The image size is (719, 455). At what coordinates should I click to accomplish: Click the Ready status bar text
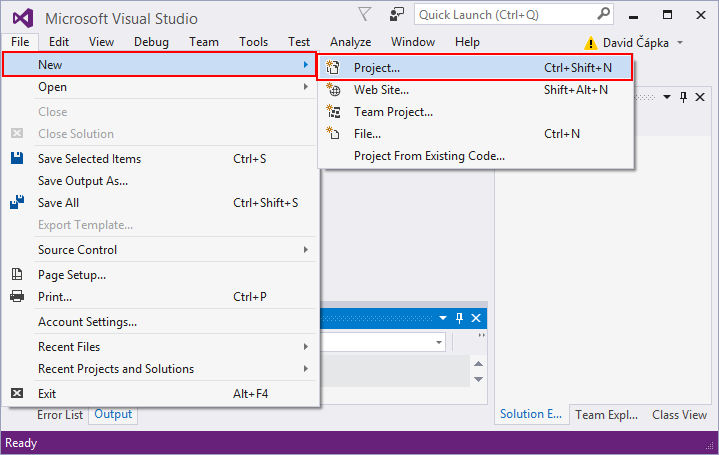pyautogui.click(x=21, y=443)
